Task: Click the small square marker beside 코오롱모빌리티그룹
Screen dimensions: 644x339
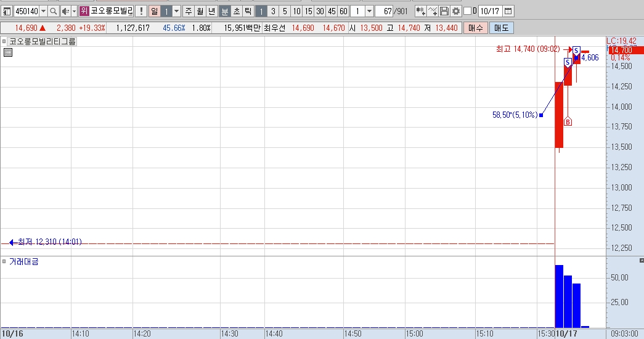Action: (4, 41)
